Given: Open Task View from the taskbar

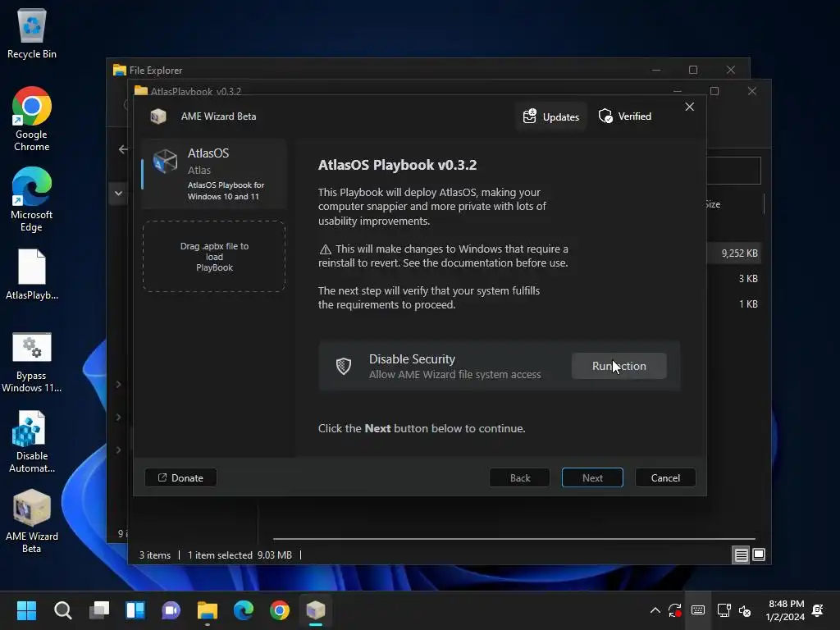Looking at the screenshot, I should pos(99,610).
